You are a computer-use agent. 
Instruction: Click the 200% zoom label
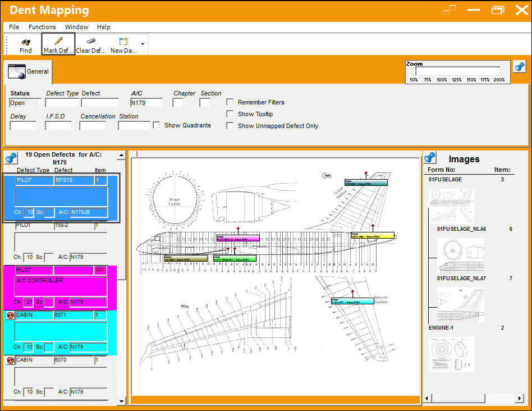499,80
